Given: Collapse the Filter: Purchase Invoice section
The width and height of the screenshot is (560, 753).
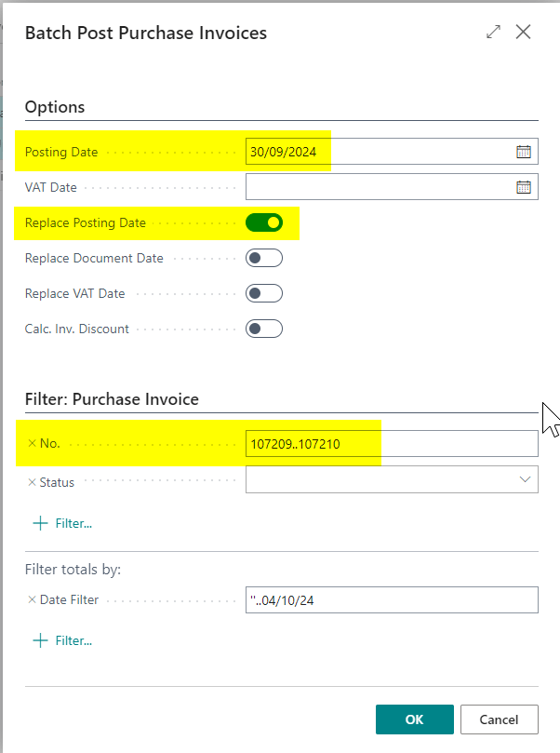Looking at the screenshot, I should pyautogui.click(x=112, y=399).
